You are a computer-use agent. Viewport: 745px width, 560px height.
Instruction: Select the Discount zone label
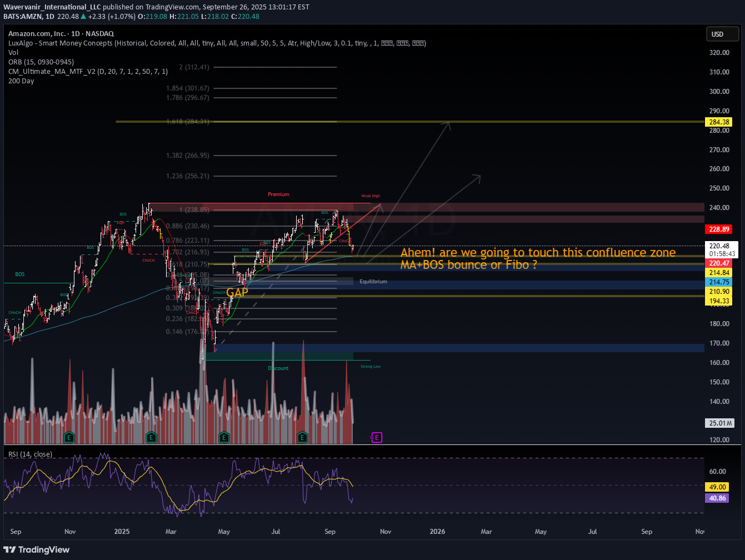click(278, 368)
